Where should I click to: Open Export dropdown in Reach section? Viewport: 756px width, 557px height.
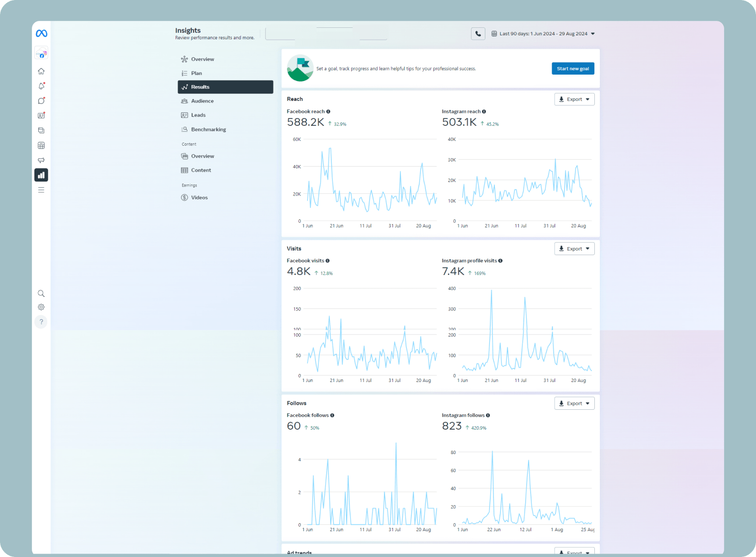tap(574, 99)
